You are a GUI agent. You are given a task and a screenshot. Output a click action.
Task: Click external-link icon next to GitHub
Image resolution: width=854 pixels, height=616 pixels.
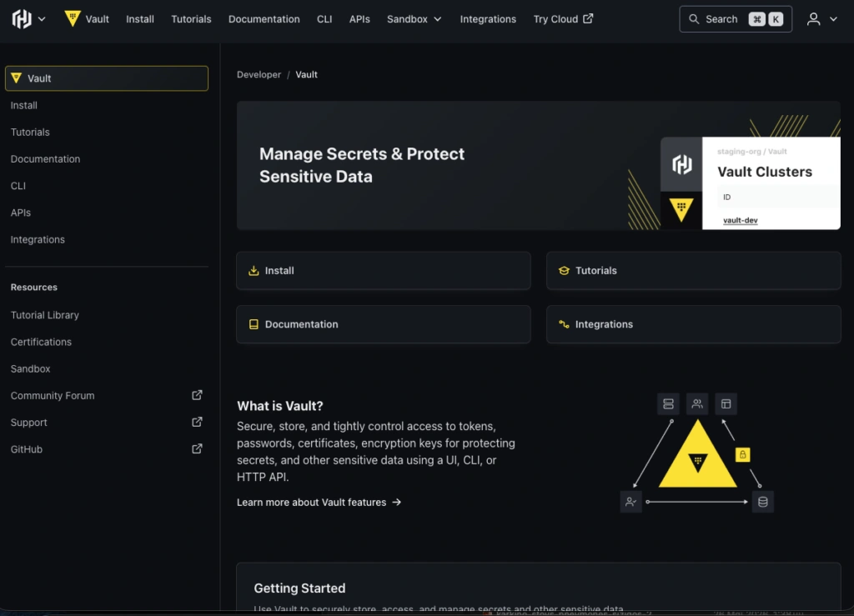pos(197,449)
